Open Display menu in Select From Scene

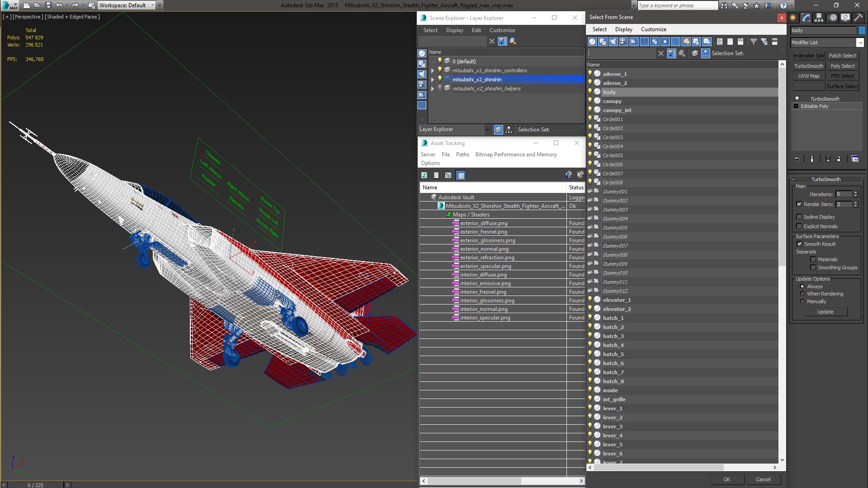tap(623, 29)
